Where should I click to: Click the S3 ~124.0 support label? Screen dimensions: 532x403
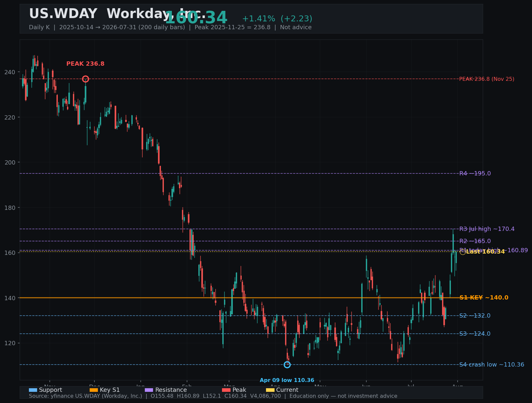tap(475, 334)
